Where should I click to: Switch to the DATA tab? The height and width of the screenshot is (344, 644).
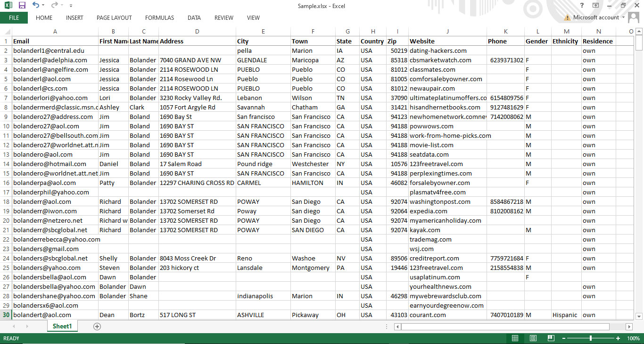(x=194, y=18)
